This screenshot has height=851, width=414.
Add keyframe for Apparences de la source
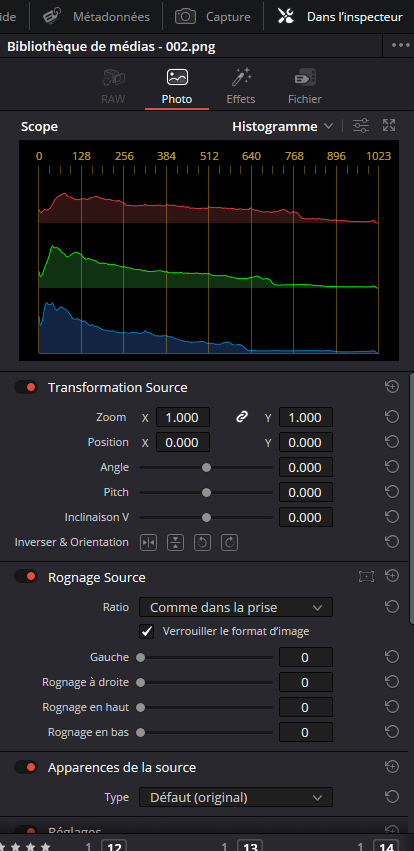(392, 766)
